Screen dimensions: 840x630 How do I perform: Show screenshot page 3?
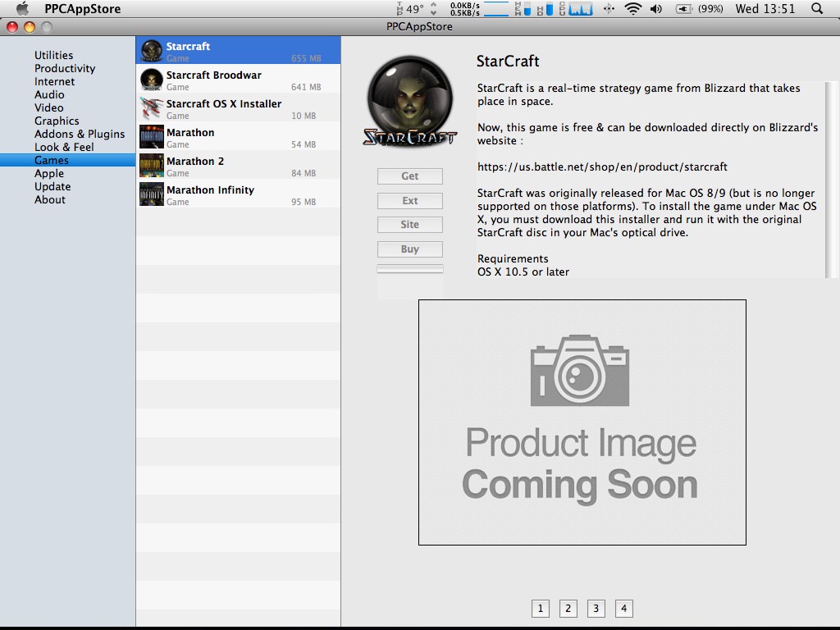pyautogui.click(x=596, y=609)
